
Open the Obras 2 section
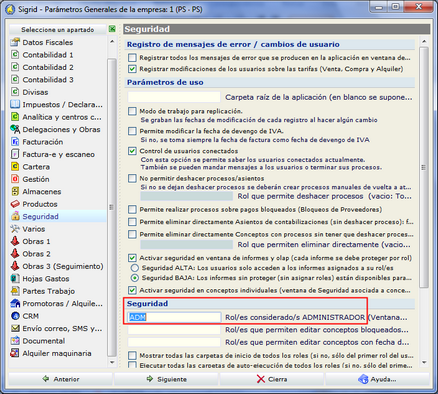click(x=36, y=254)
